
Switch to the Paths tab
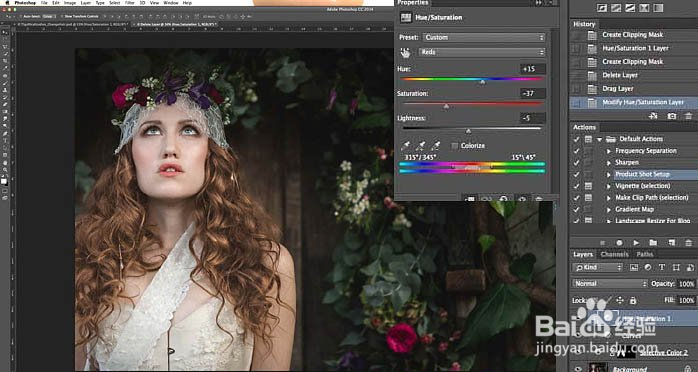click(x=645, y=255)
